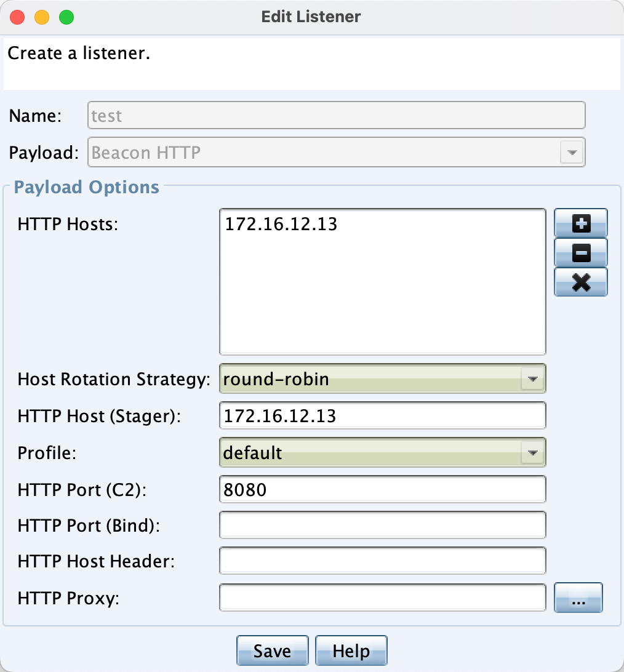
Task: Open Help for listener options
Action: pos(351,650)
